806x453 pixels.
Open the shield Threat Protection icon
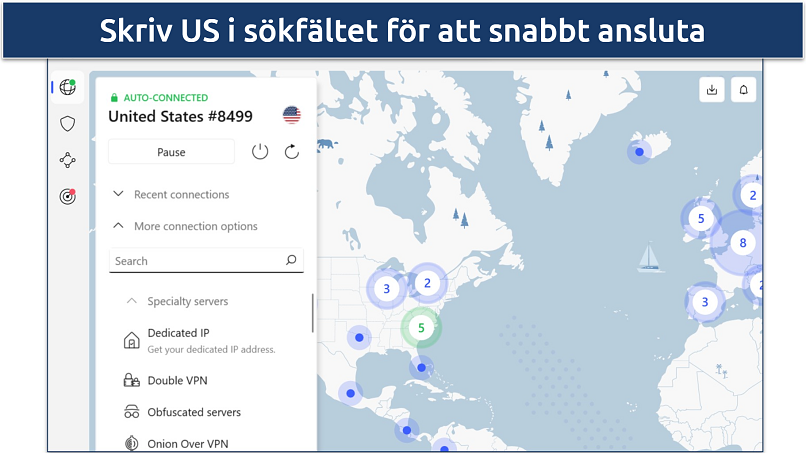[x=67, y=124]
